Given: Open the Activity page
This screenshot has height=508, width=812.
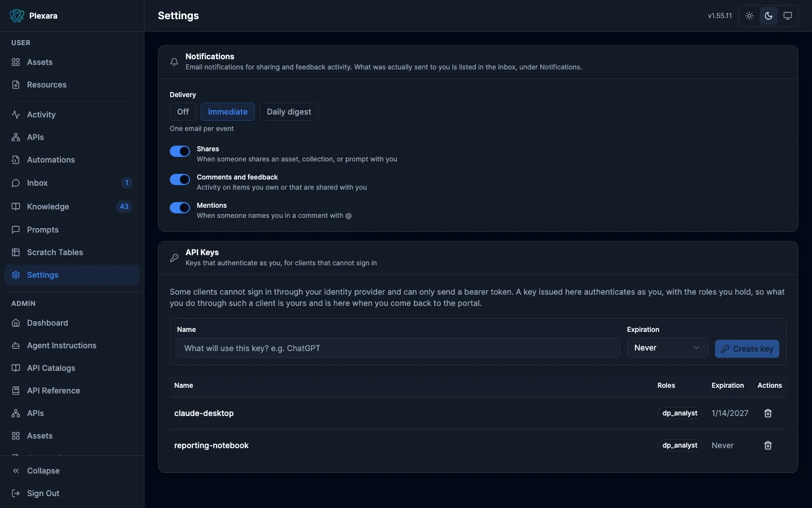Looking at the screenshot, I should click(72, 115).
